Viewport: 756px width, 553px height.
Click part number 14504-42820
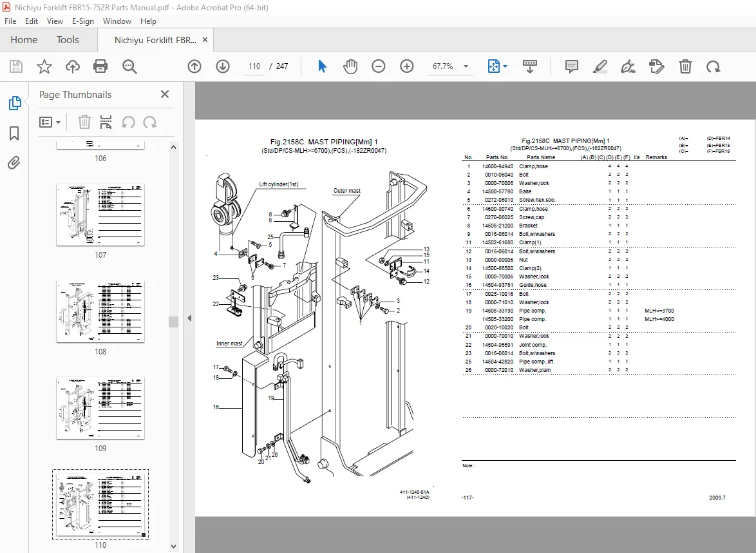coord(498,362)
